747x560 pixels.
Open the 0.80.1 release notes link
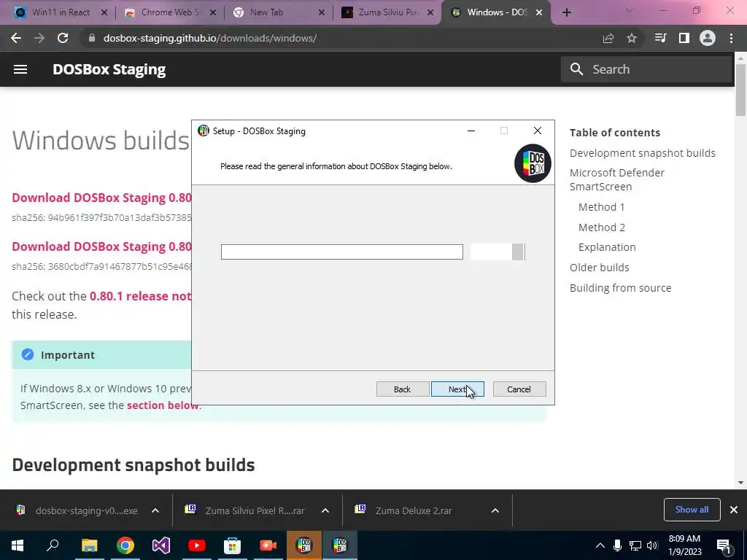(141, 296)
